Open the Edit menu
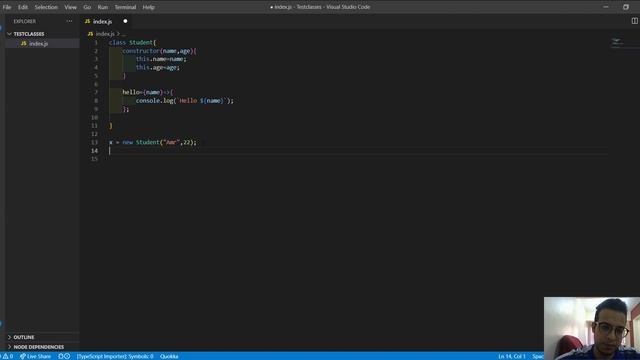This screenshot has height=360, width=640. point(23,7)
